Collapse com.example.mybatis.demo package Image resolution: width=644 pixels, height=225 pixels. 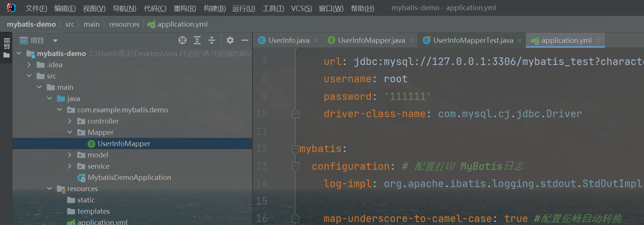[60, 110]
